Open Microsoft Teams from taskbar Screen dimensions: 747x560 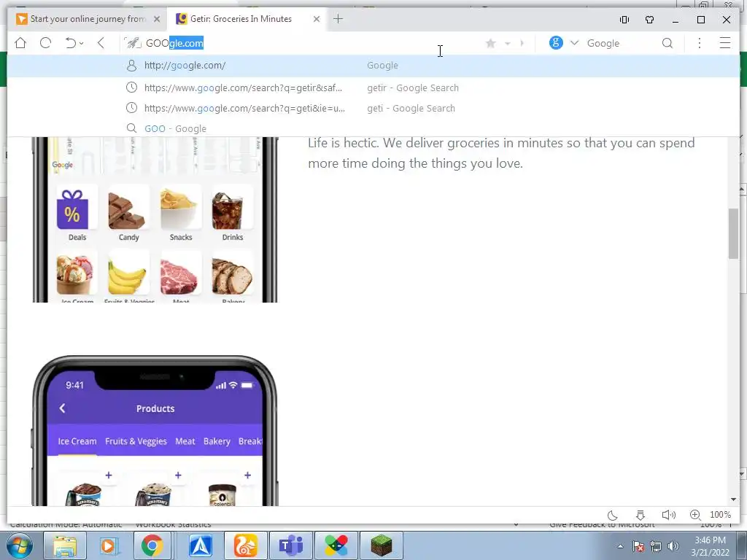(291, 545)
